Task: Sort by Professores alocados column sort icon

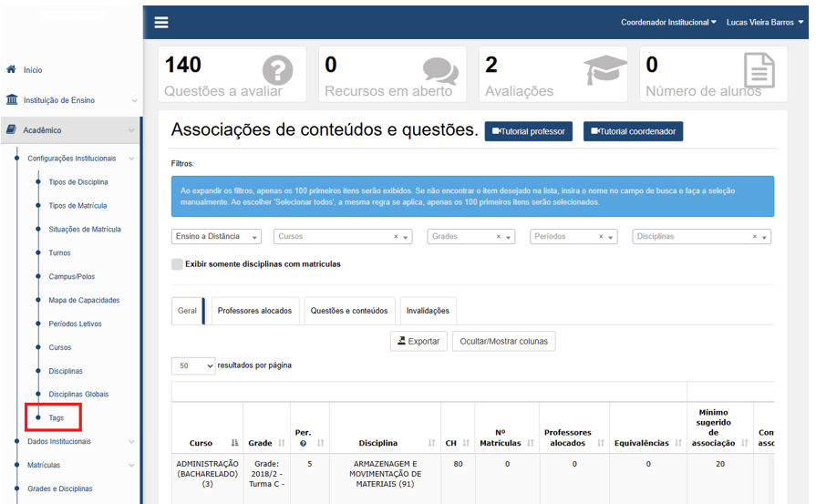Action: tap(601, 443)
